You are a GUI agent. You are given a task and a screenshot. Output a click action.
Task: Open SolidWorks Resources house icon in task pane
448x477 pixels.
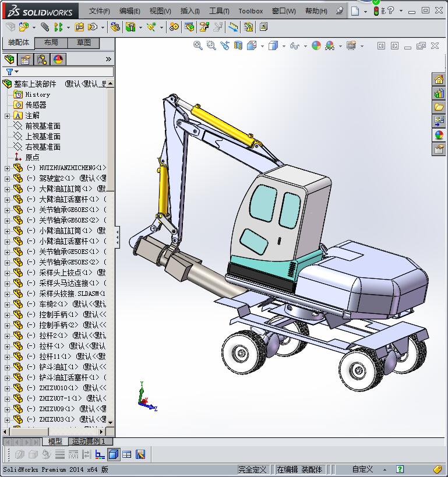(439, 80)
